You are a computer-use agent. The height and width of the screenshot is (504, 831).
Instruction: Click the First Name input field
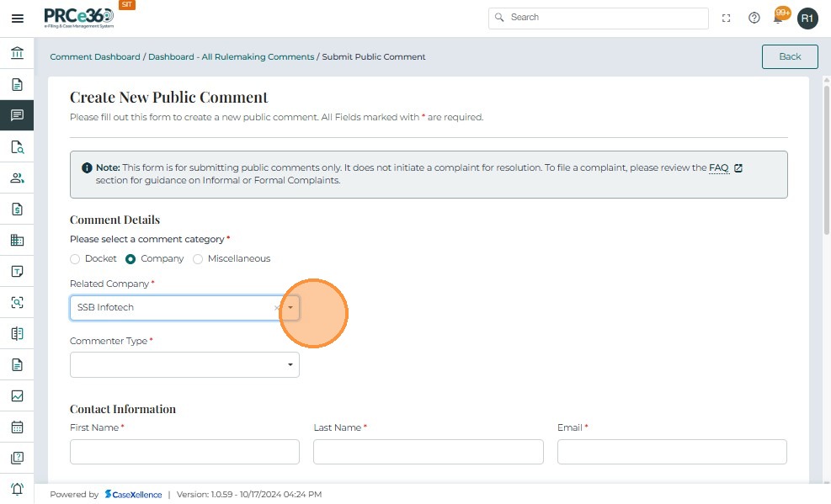pos(184,452)
